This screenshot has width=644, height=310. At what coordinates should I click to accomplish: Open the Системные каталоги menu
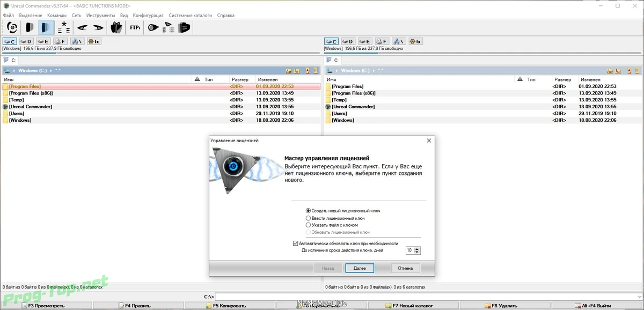pyautogui.click(x=191, y=16)
